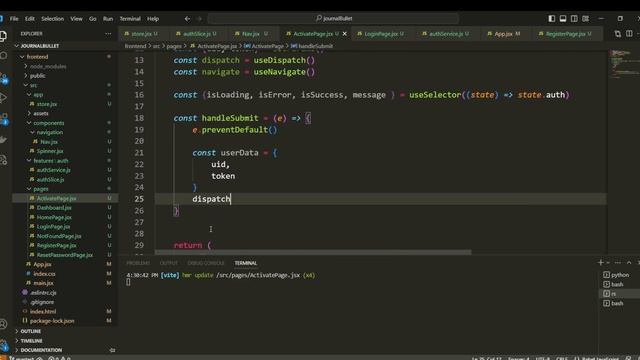Close the ActivatePage.jsx tab

point(344,34)
